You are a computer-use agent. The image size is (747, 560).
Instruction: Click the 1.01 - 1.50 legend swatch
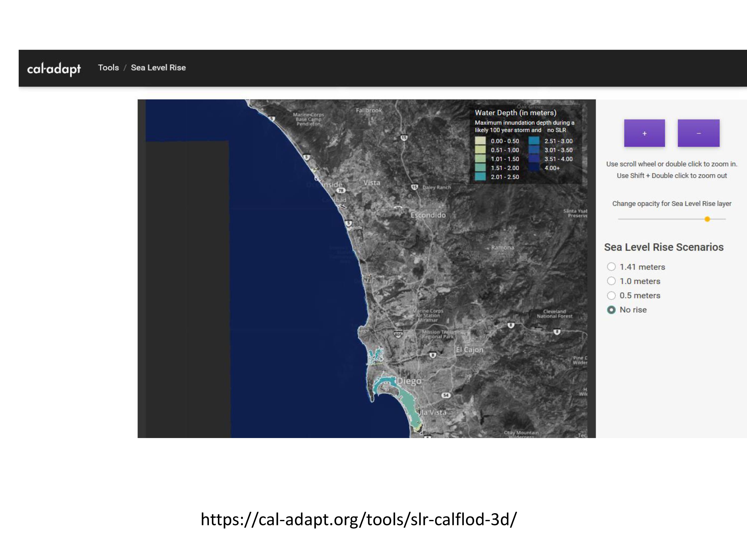click(480, 159)
